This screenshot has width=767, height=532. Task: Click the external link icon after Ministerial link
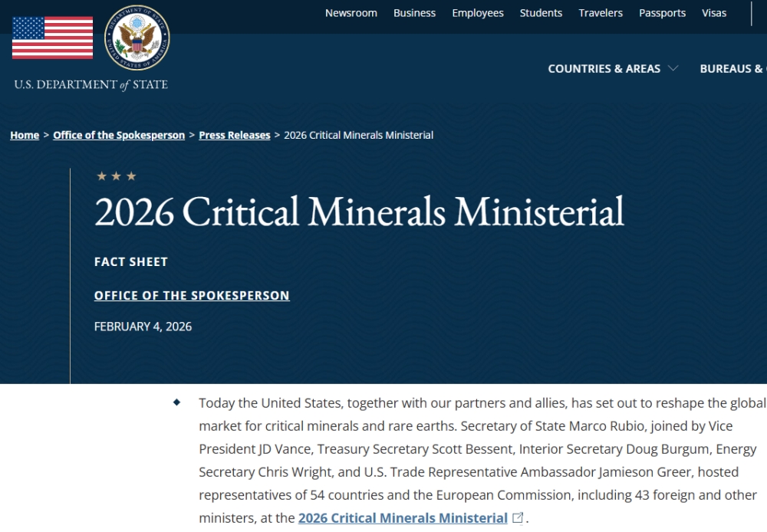(518, 518)
